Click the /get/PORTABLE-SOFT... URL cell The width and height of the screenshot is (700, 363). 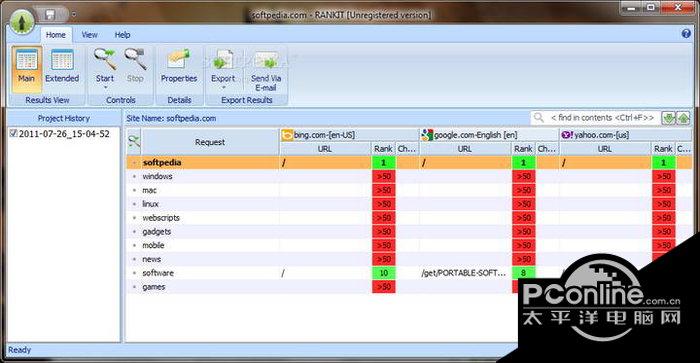click(x=464, y=273)
